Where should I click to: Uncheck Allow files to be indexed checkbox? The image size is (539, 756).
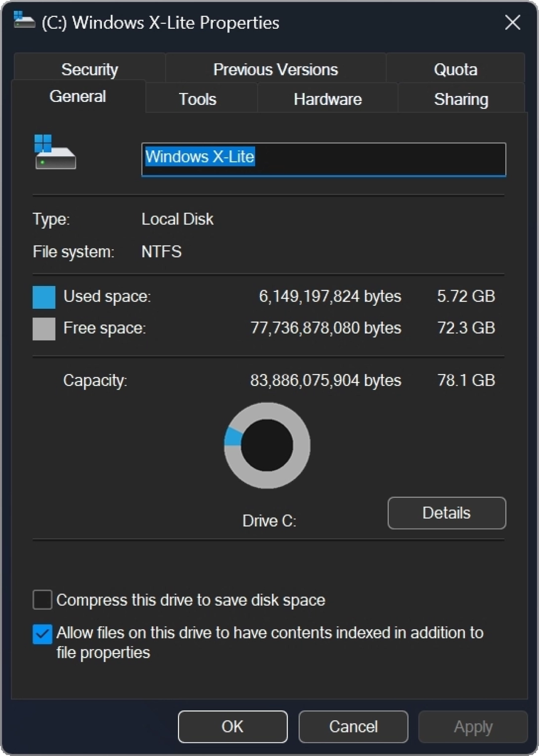pos(43,634)
